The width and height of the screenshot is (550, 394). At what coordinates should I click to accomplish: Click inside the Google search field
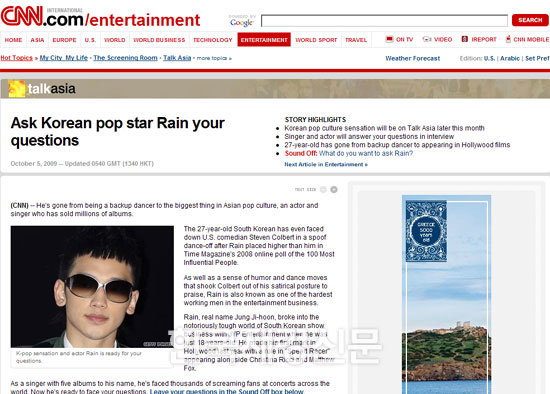point(384,21)
